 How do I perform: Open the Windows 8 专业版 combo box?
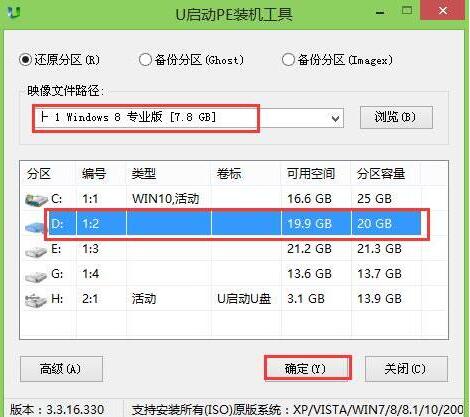tap(188, 118)
